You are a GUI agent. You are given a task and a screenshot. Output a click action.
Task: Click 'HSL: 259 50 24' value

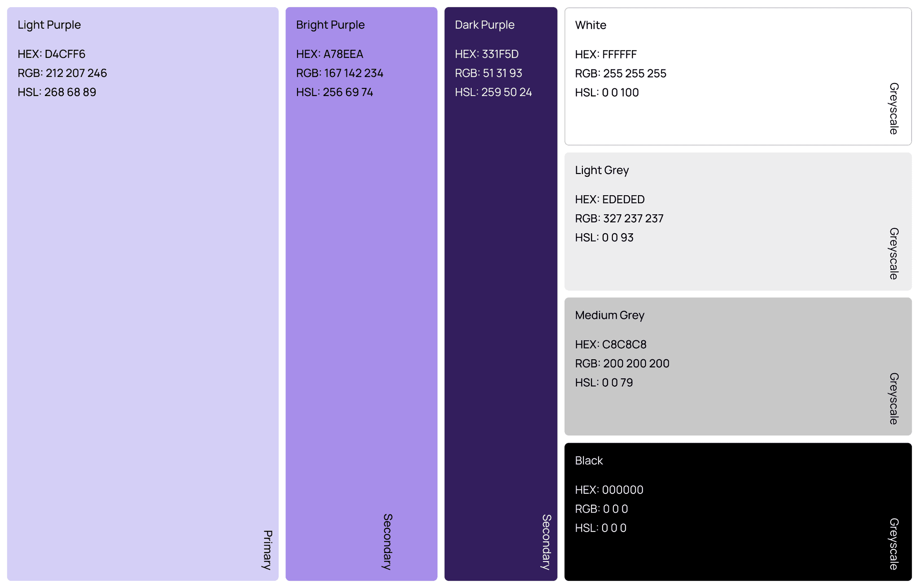point(494,92)
